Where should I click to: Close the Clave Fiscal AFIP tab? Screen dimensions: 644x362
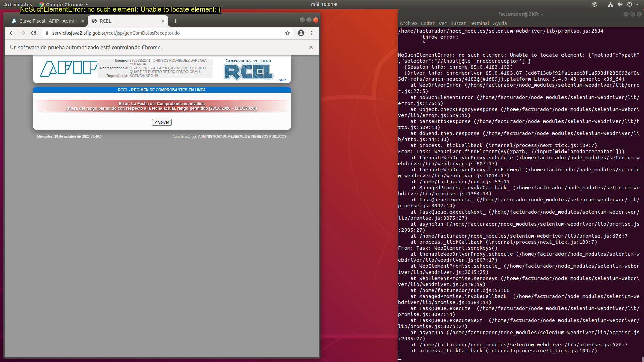point(83,21)
